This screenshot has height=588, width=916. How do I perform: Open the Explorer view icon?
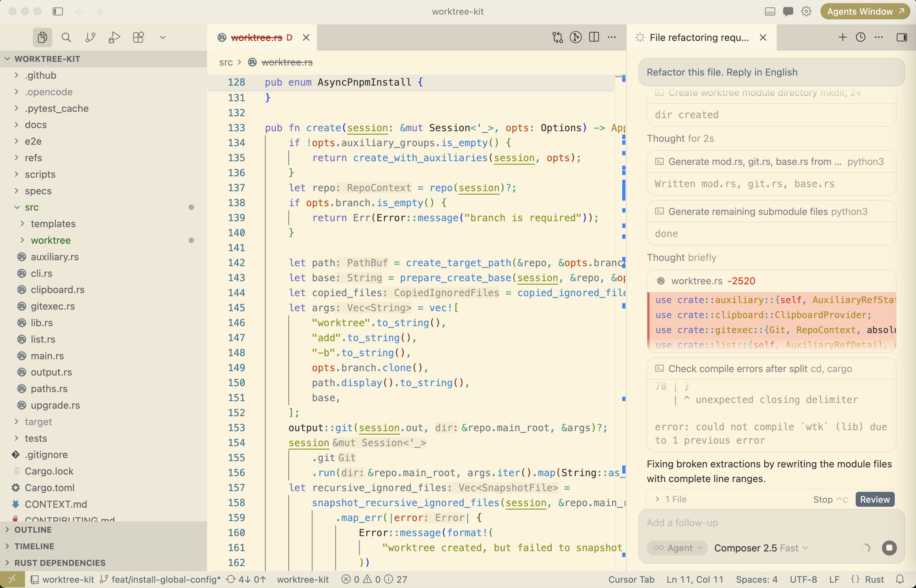pos(42,37)
